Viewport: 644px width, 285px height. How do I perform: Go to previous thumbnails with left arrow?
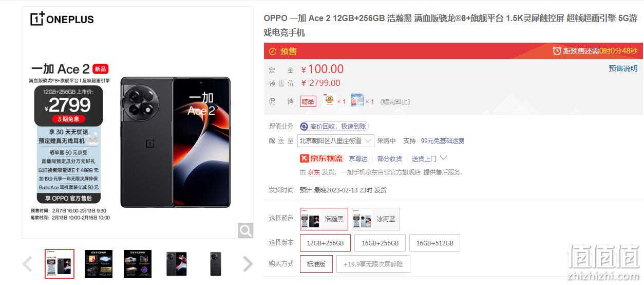click(x=28, y=264)
